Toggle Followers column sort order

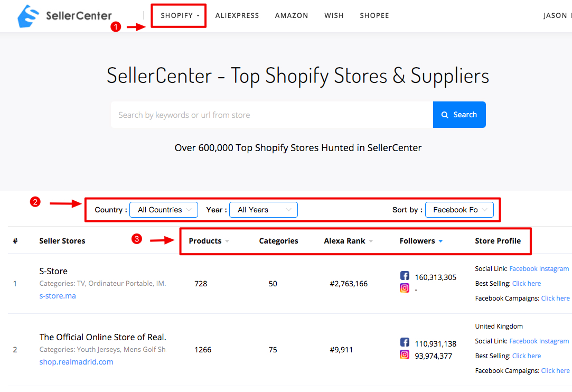coord(439,241)
